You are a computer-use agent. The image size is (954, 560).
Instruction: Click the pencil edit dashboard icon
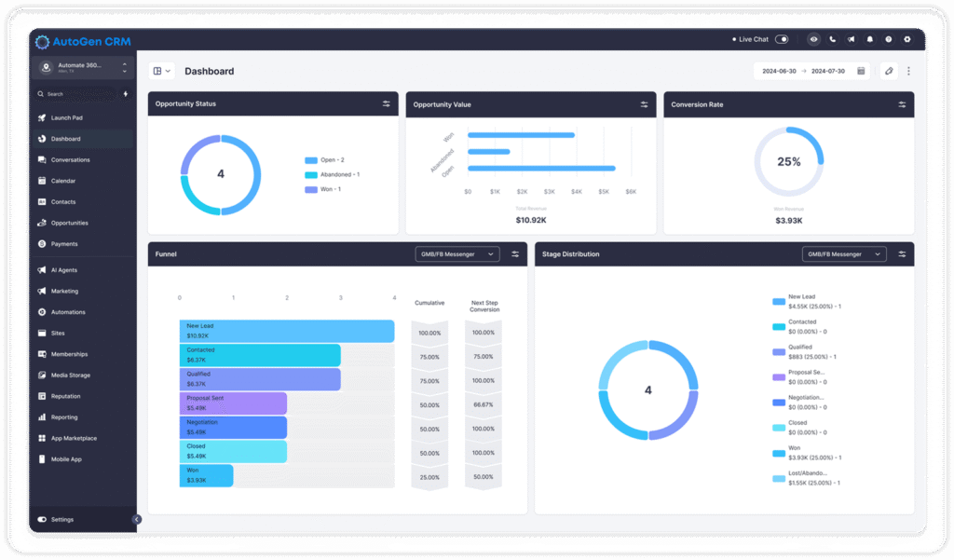pos(889,71)
